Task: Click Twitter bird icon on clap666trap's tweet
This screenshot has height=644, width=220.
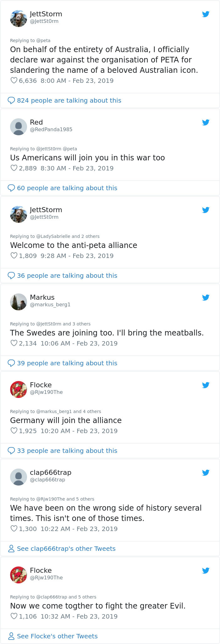Action: (206, 473)
